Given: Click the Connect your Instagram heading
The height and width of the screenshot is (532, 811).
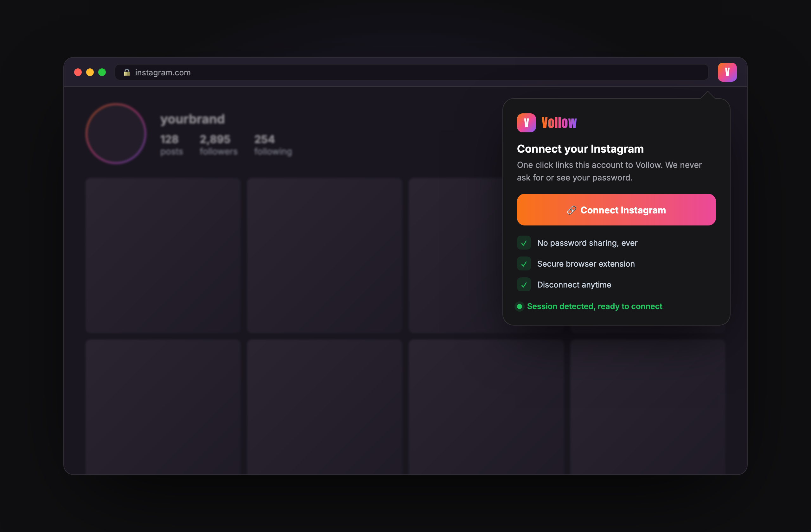Looking at the screenshot, I should (580, 149).
